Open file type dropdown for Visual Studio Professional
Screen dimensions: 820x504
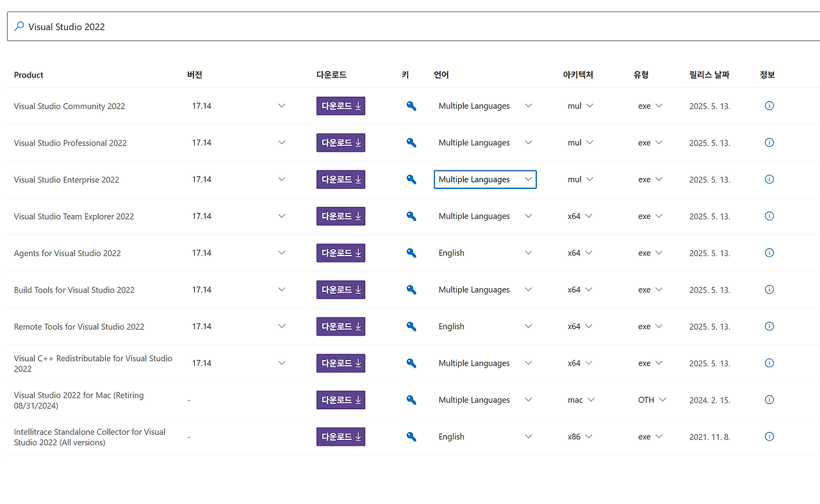click(650, 143)
